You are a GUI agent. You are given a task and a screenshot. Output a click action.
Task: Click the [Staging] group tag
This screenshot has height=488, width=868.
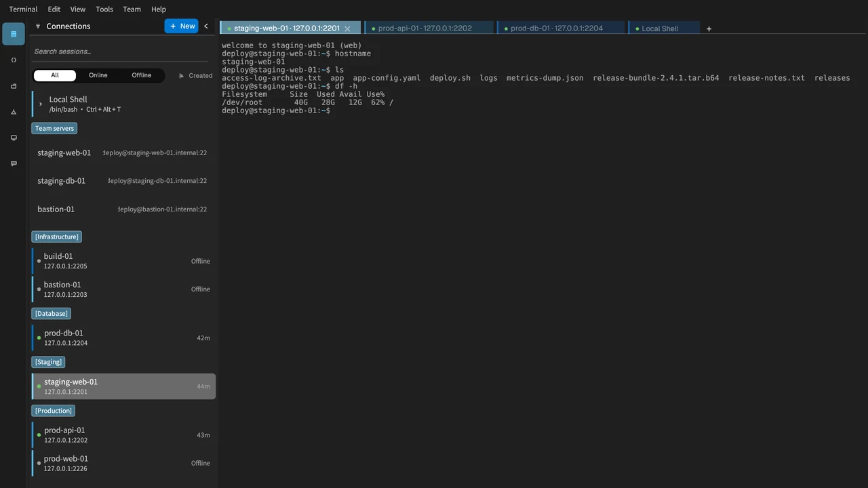tap(48, 362)
